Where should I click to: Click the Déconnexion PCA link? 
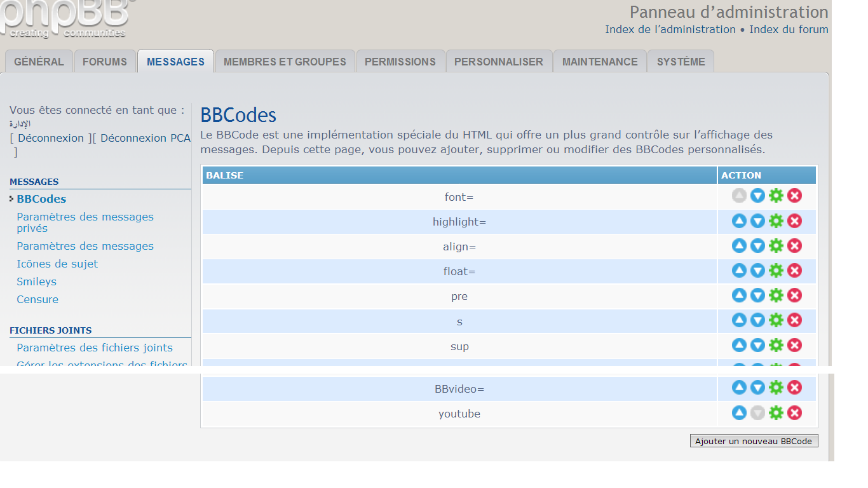point(145,138)
